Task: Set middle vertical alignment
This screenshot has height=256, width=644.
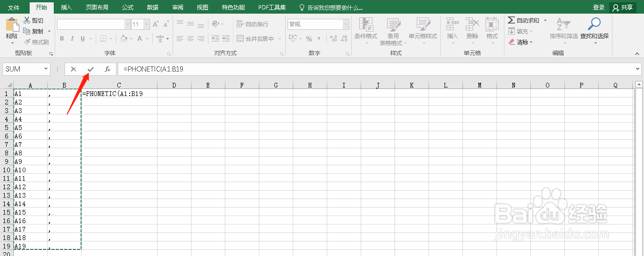Action: (190, 24)
